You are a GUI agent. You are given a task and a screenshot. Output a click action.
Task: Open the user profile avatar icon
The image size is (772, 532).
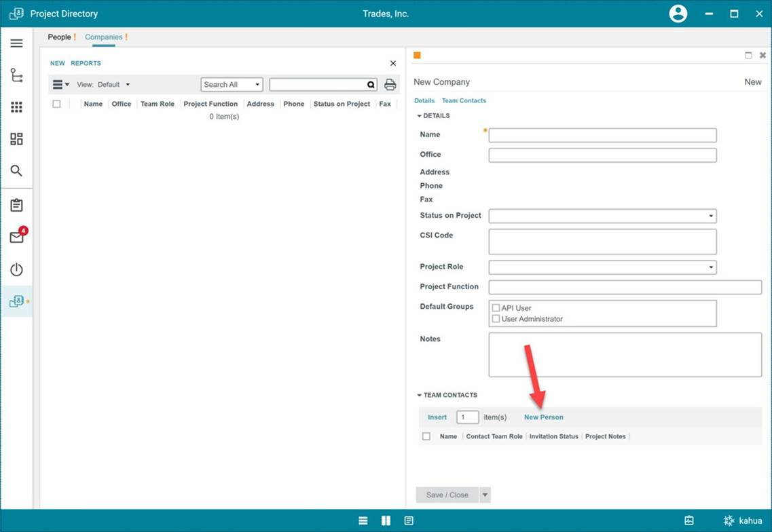click(678, 14)
